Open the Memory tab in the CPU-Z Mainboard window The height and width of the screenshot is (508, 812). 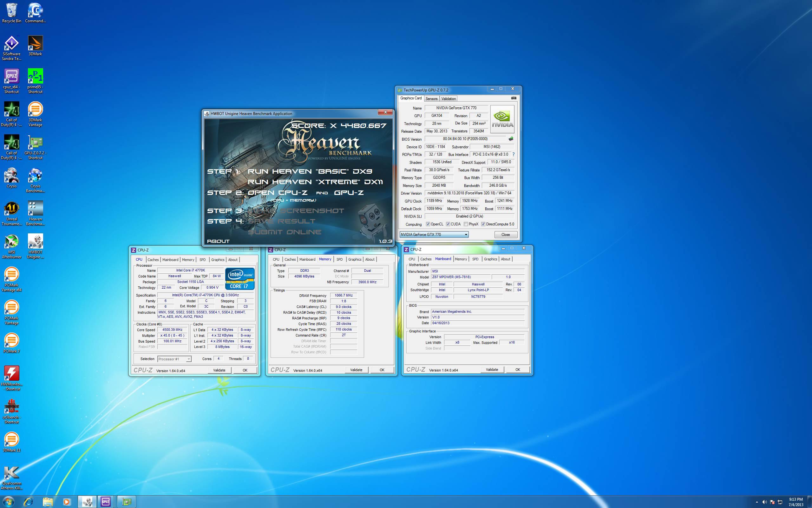[x=461, y=259]
